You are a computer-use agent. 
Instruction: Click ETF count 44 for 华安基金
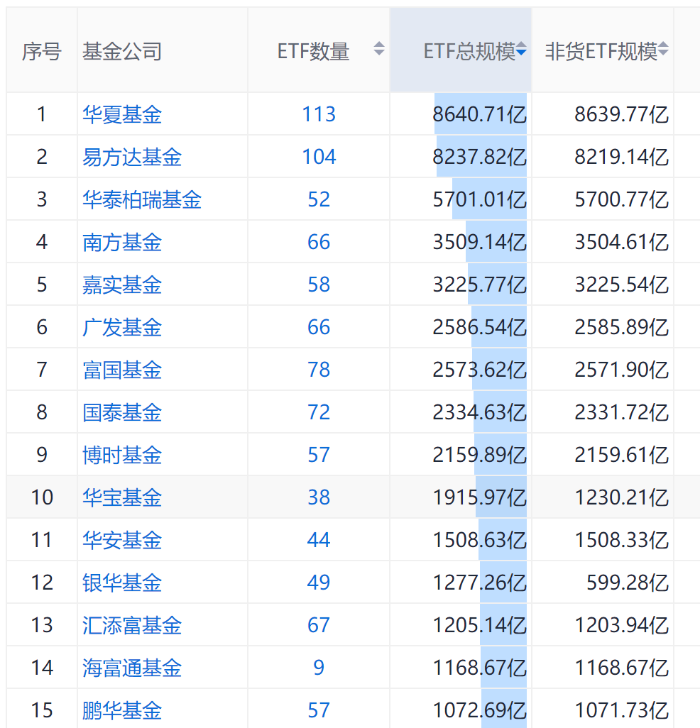319,540
